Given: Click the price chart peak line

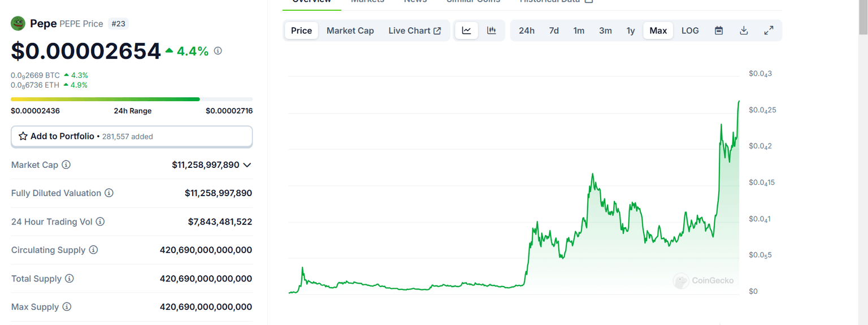Looking at the screenshot, I should pos(739,102).
